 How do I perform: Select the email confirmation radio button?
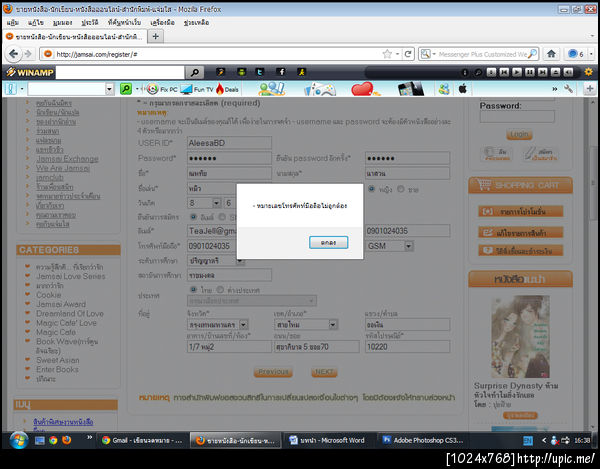point(194,217)
